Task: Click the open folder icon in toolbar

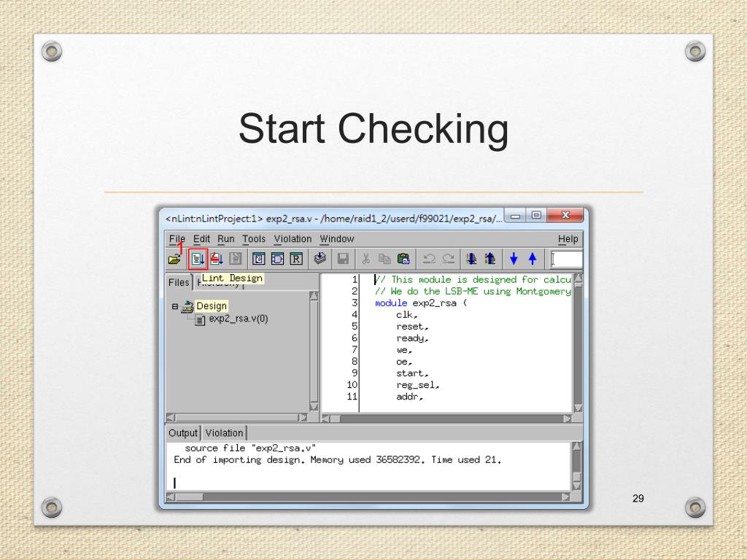Action: click(174, 259)
